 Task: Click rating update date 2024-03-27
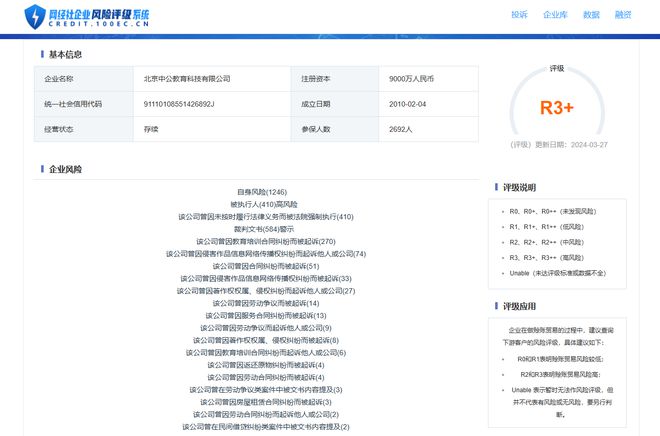click(589, 145)
